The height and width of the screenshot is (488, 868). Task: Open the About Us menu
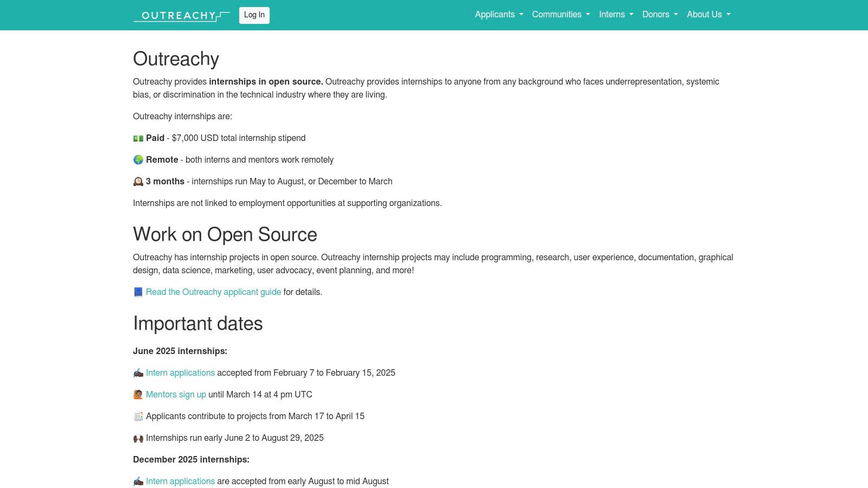[x=708, y=15]
